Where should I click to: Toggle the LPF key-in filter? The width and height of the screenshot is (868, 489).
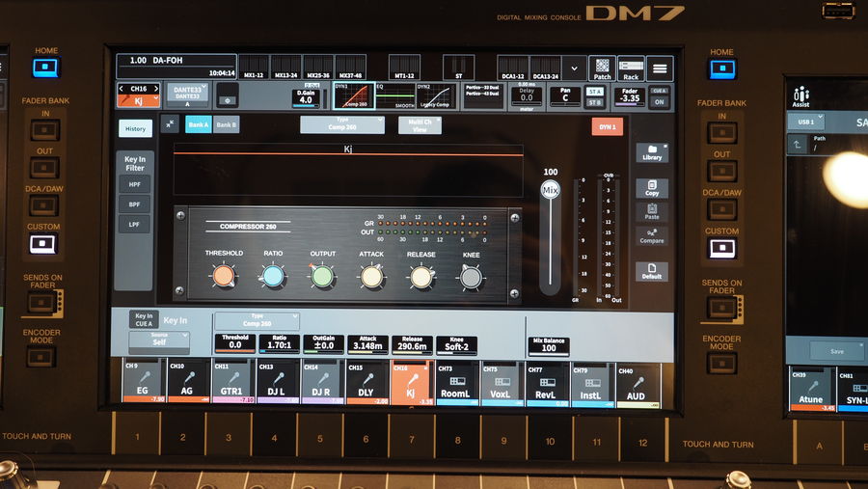[x=134, y=224]
